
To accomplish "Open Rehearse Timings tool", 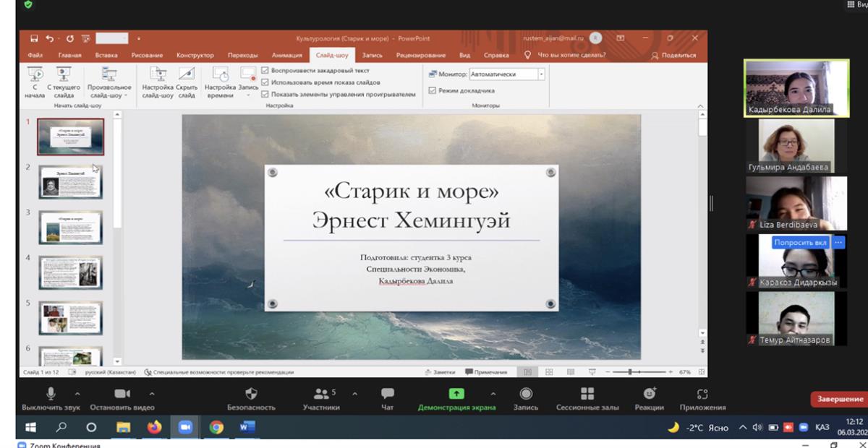I will [x=220, y=75].
